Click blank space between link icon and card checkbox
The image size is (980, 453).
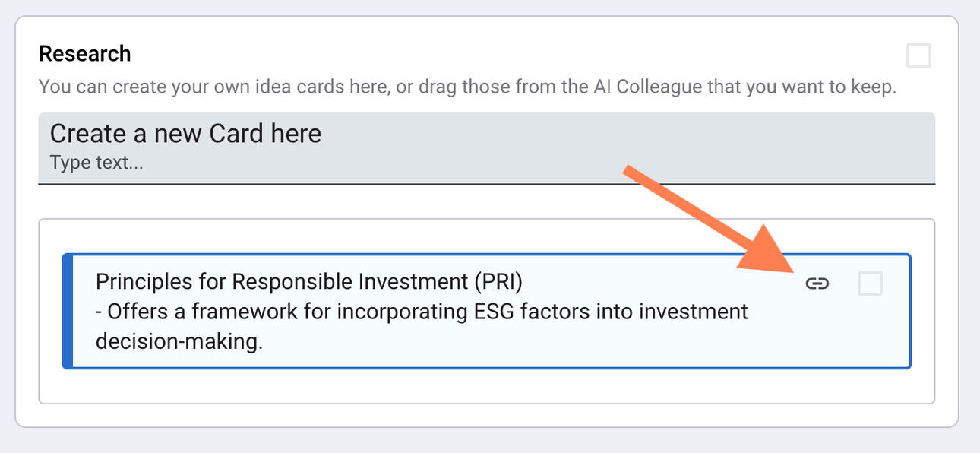point(843,284)
